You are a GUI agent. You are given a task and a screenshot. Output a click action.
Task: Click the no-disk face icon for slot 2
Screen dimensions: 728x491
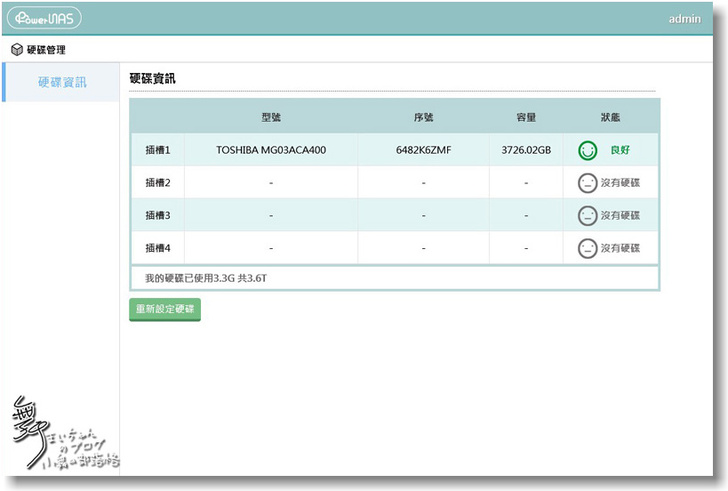pyautogui.click(x=587, y=183)
